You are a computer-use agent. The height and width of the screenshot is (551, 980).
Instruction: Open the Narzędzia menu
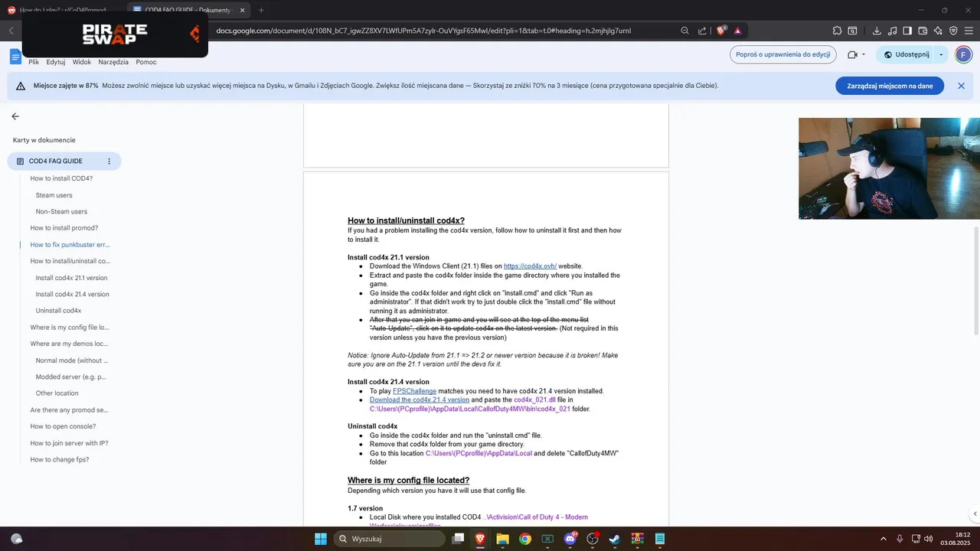pos(113,62)
